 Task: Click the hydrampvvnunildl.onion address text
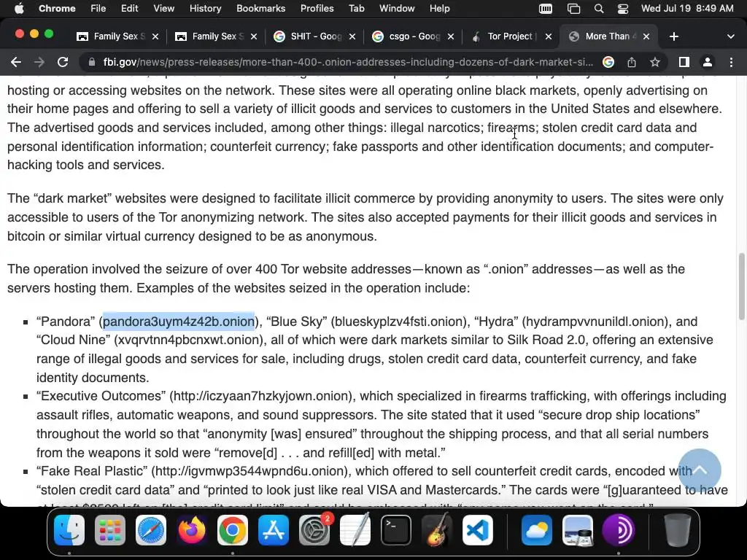click(594, 322)
